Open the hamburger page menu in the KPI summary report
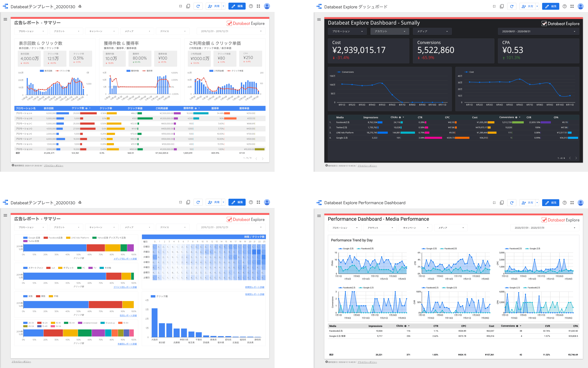The width and height of the screenshot is (588, 368). [x=5, y=19]
